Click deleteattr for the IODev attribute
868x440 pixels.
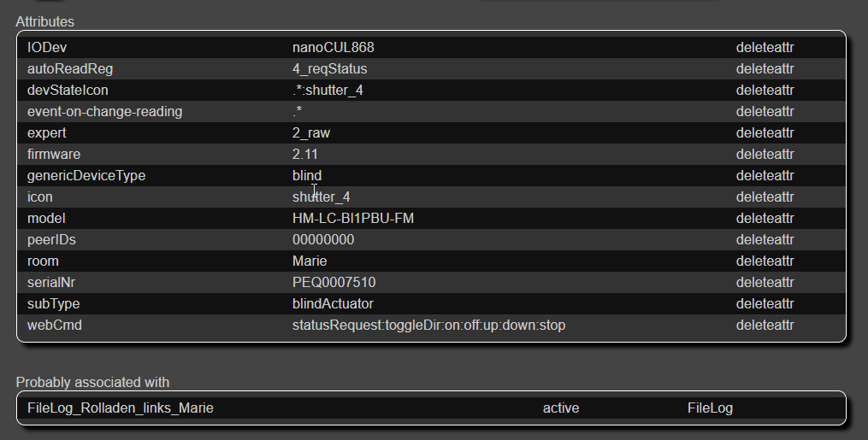(x=765, y=48)
